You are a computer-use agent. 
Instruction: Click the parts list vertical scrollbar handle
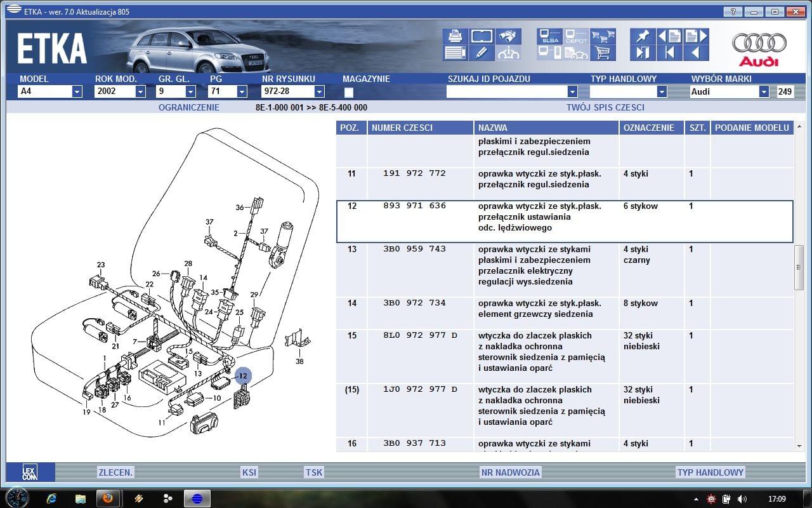[x=799, y=267]
